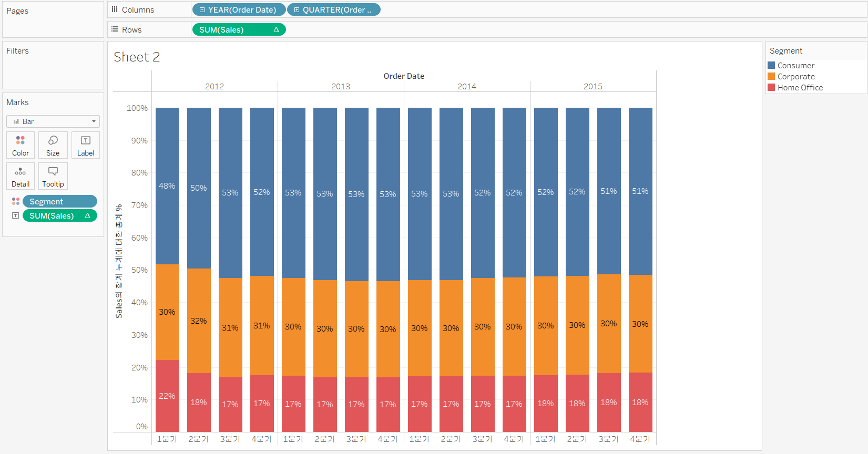This screenshot has width=868, height=454.
Task: Select the Segment pill in Marks
Action: pos(60,201)
